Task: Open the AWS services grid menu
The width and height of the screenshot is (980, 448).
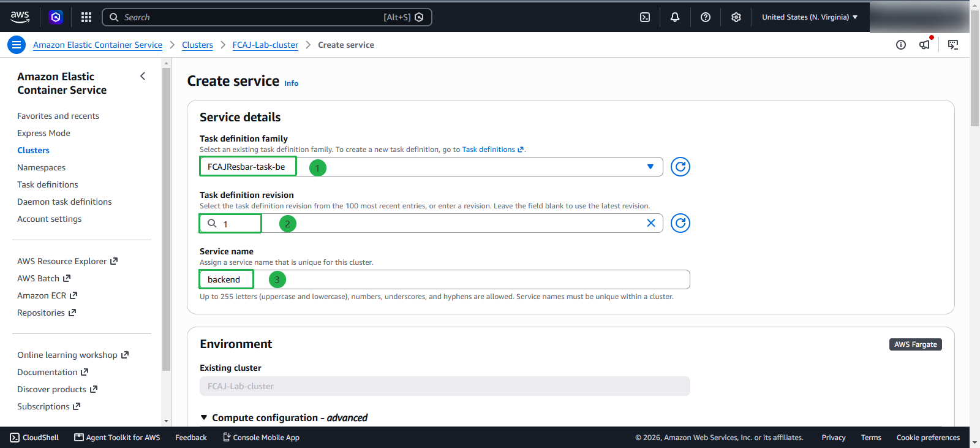Action: (x=86, y=17)
